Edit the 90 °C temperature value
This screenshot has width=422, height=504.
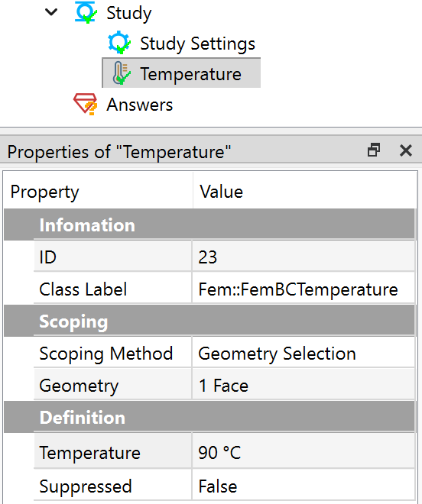304,451
